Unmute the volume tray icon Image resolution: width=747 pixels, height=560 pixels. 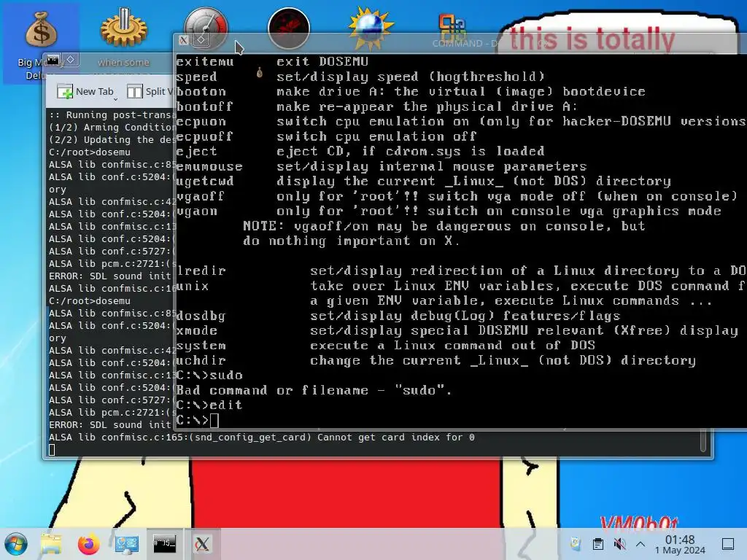[620, 544]
